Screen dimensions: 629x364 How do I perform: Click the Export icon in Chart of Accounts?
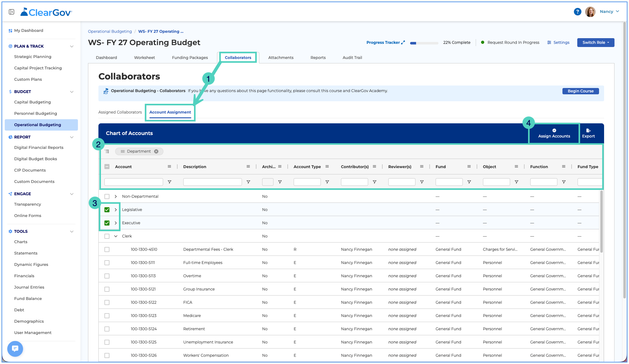click(x=588, y=130)
